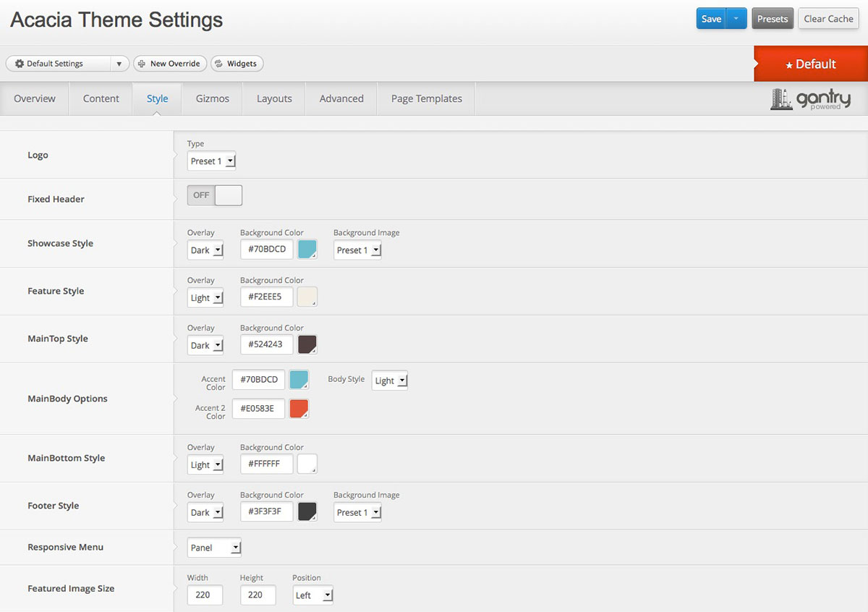
Task: Open Footer Style Background Image dropdown
Action: click(357, 513)
